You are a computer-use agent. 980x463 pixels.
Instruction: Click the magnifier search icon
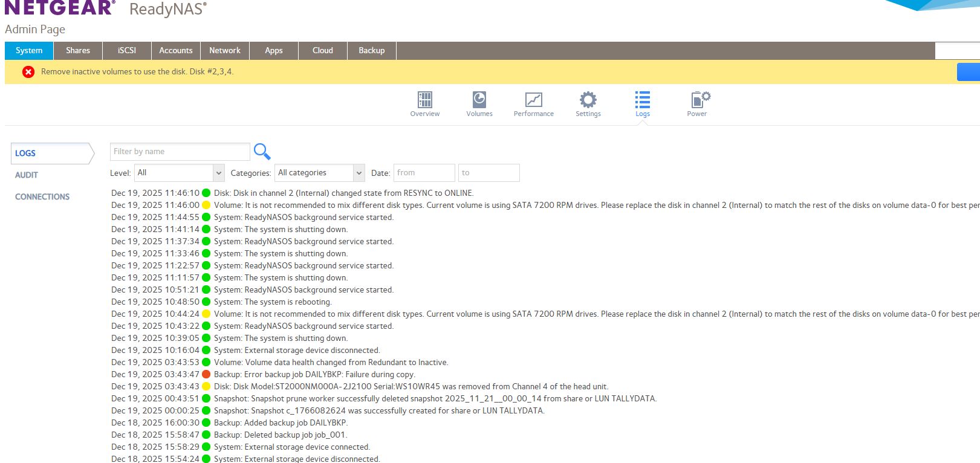(x=262, y=151)
